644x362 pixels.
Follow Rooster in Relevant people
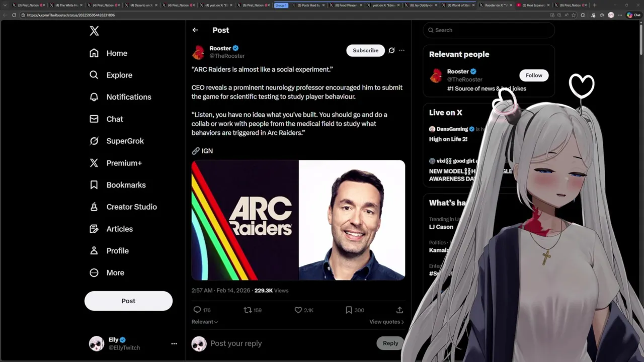(x=534, y=75)
